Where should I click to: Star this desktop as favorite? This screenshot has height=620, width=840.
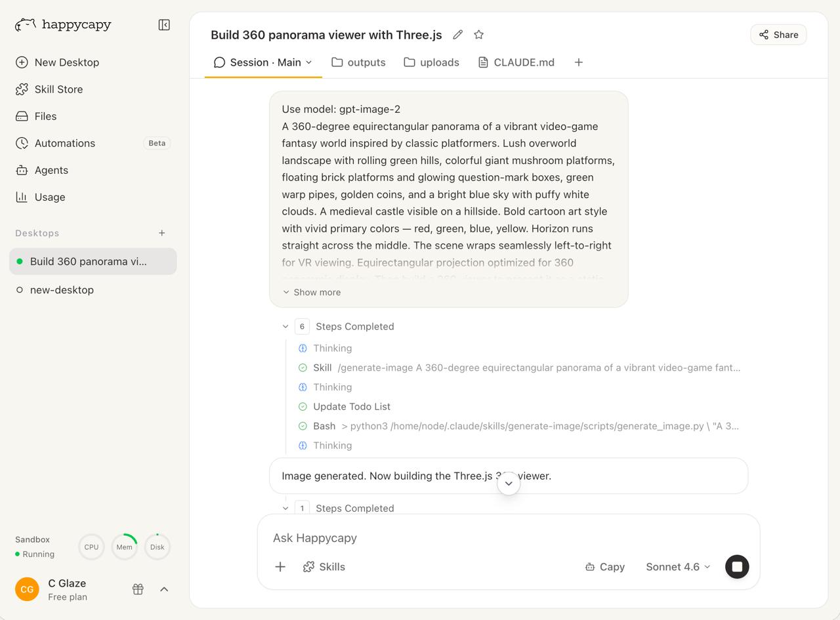479,35
